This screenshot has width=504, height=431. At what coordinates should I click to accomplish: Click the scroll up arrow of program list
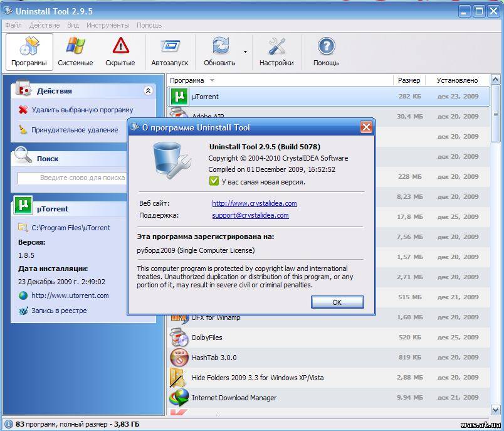(495, 80)
